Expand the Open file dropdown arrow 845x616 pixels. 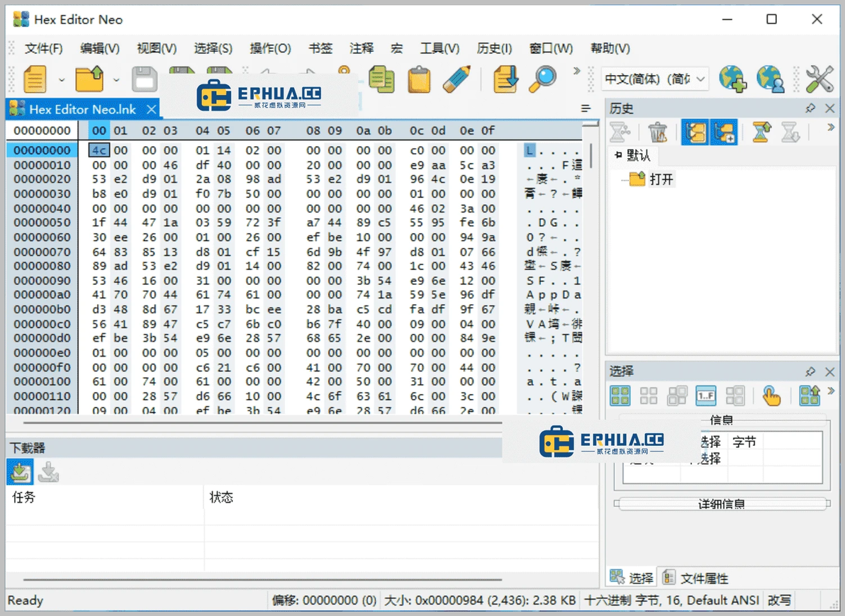click(x=116, y=80)
